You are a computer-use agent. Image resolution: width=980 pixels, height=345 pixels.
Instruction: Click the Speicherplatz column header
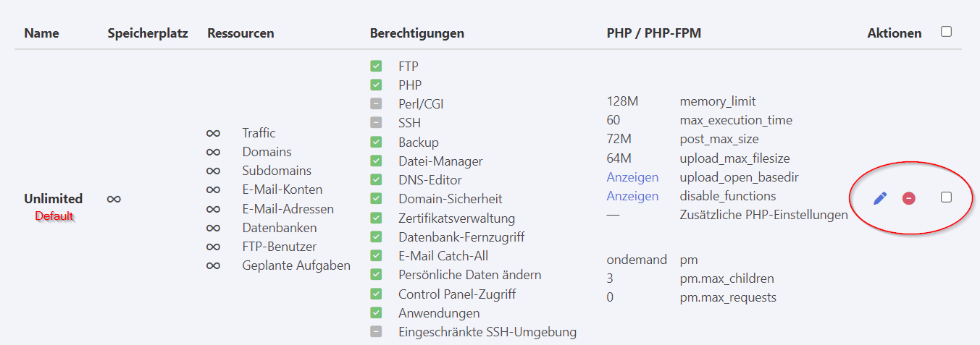point(148,33)
